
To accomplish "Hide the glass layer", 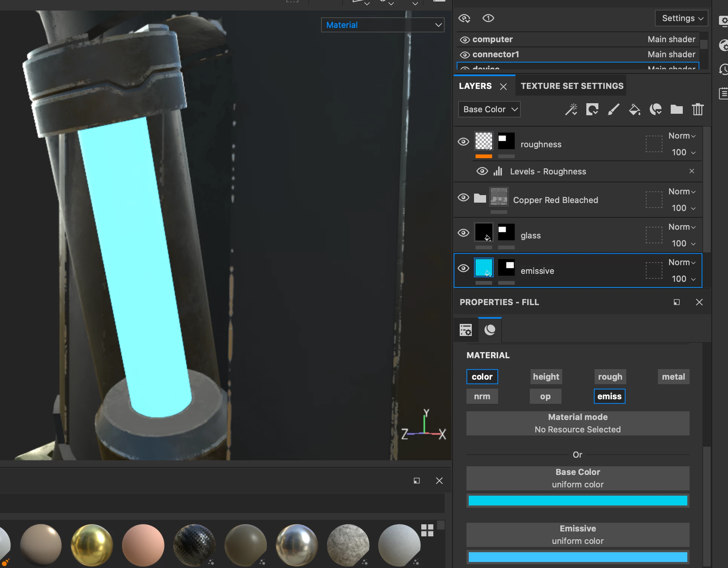I will [463, 233].
